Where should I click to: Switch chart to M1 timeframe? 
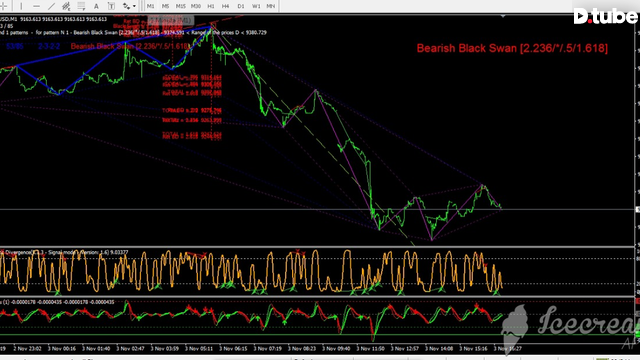click(151, 6)
